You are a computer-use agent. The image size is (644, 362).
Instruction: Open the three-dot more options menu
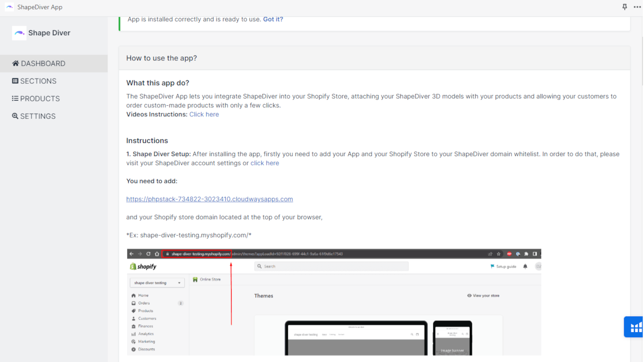point(637,7)
